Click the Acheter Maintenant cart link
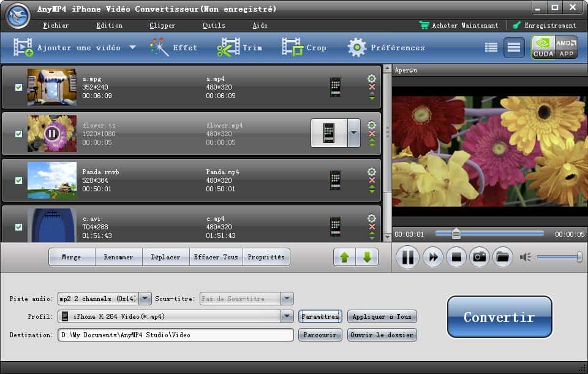The image size is (588, 374). (459, 25)
